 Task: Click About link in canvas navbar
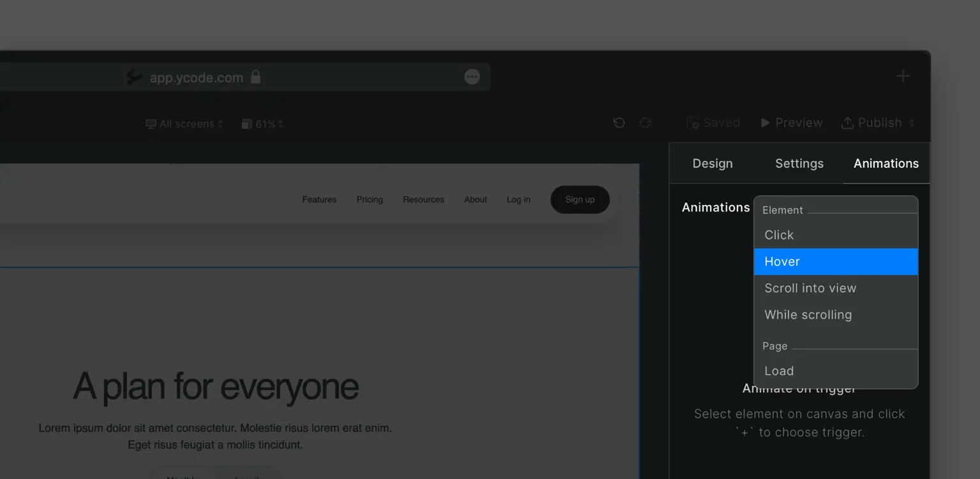point(475,199)
